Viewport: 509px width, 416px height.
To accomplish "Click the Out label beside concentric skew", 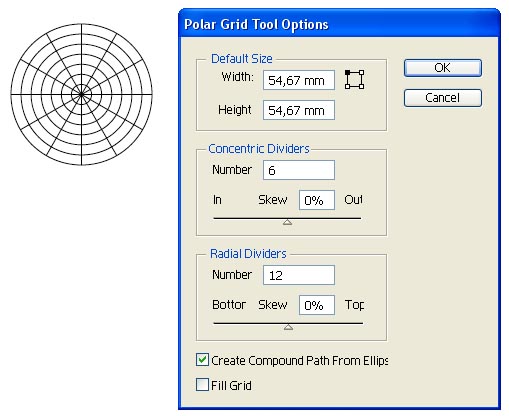I will tap(353, 200).
